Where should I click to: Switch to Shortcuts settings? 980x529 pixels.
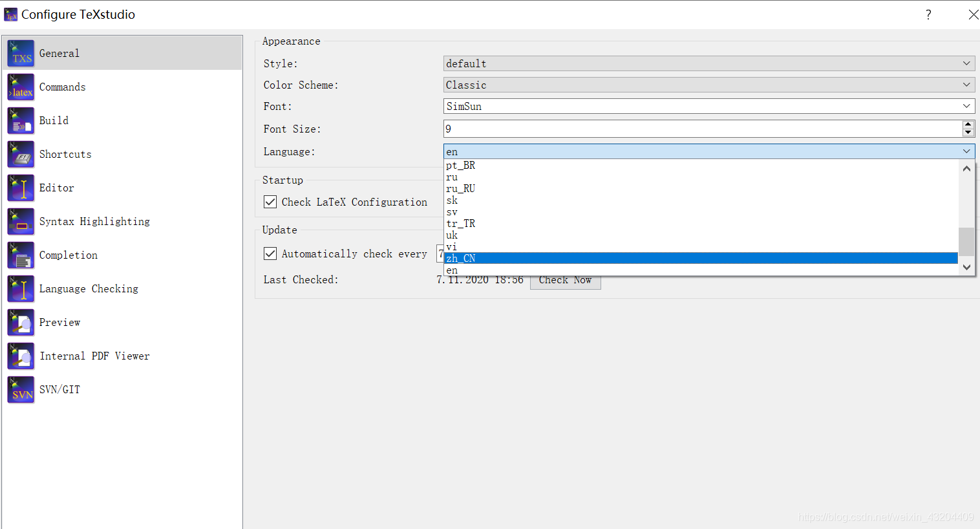pyautogui.click(x=122, y=154)
